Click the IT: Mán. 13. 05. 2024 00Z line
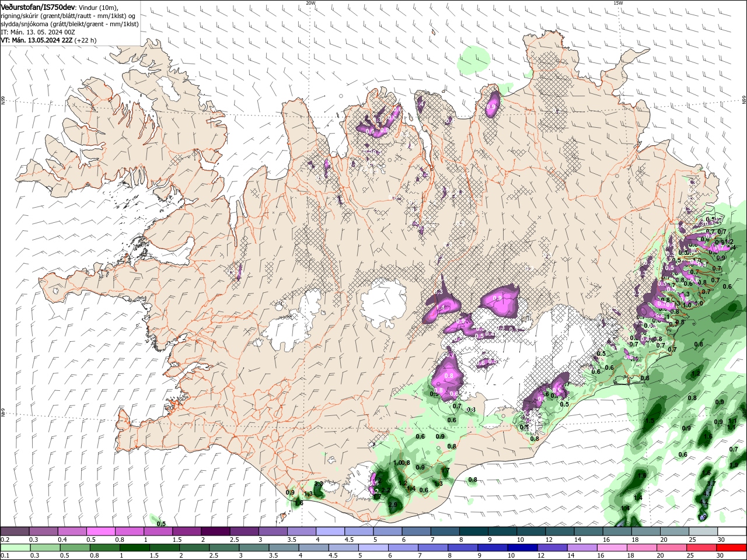The height and width of the screenshot is (560, 747). tap(38, 32)
